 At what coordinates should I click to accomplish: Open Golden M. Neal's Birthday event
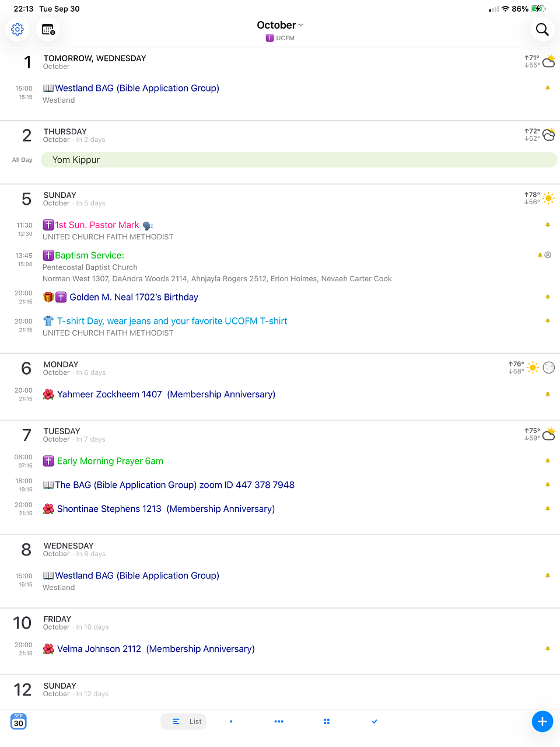pyautogui.click(x=134, y=297)
